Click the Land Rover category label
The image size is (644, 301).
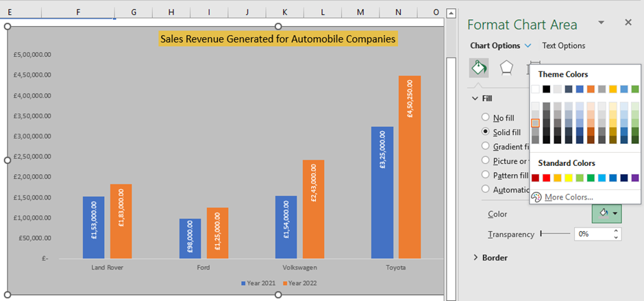coord(107,267)
